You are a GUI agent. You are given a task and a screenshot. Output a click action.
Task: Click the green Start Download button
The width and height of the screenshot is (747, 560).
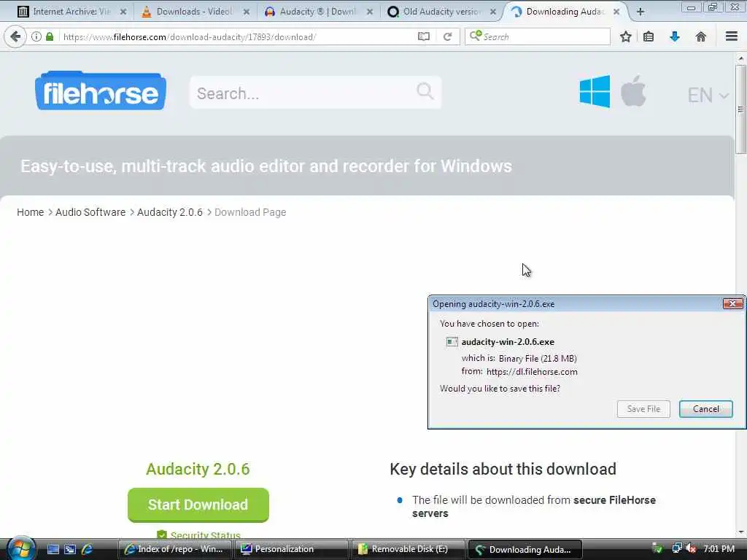198,505
